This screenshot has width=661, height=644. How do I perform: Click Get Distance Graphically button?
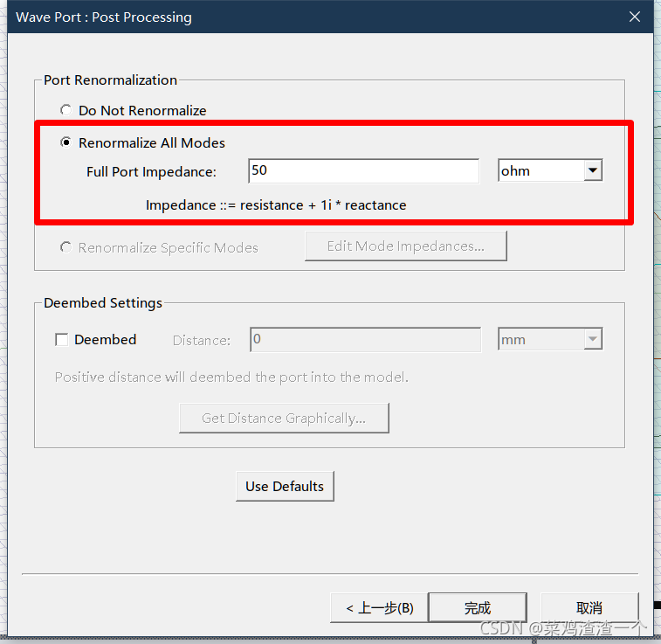[x=284, y=418]
